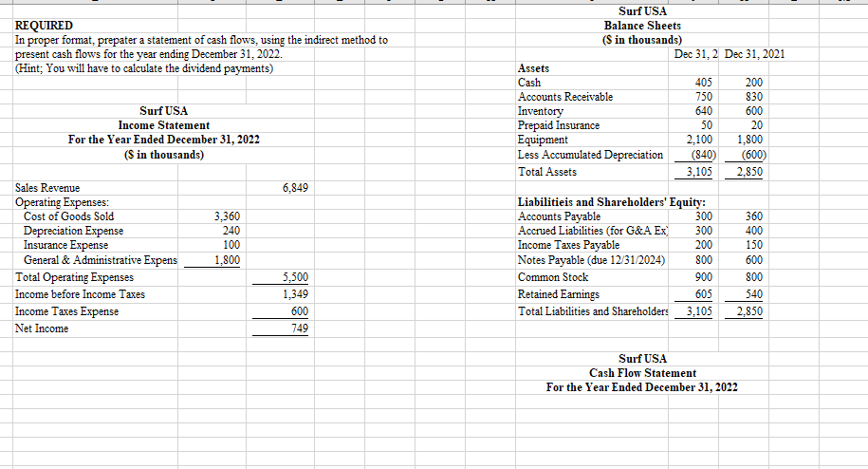Click the 3,360 cost of goods value
Viewport: 868px width, 469px height.
coord(227,216)
